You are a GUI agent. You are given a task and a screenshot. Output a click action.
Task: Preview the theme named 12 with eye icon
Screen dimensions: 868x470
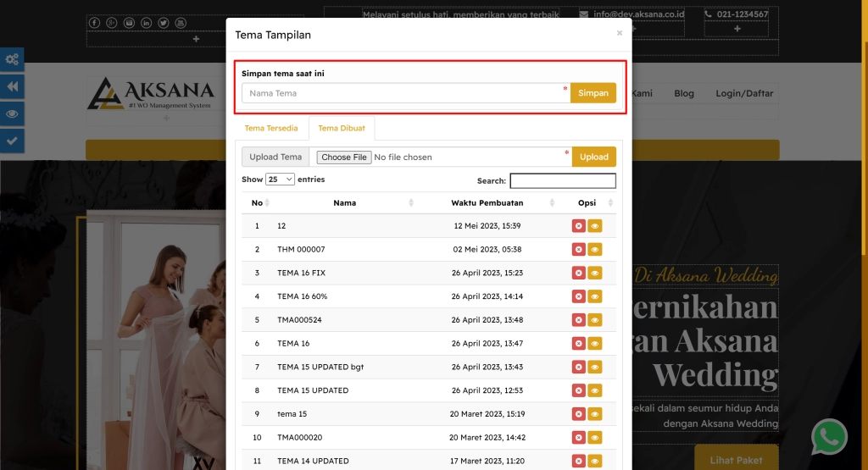(595, 226)
